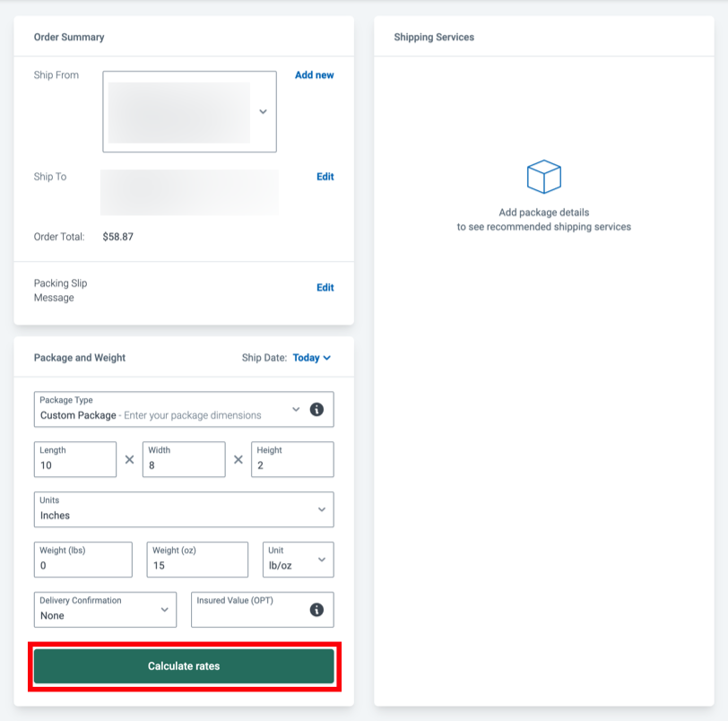This screenshot has width=728, height=721.
Task: Click the Add new link for Ship From
Action: tap(315, 75)
